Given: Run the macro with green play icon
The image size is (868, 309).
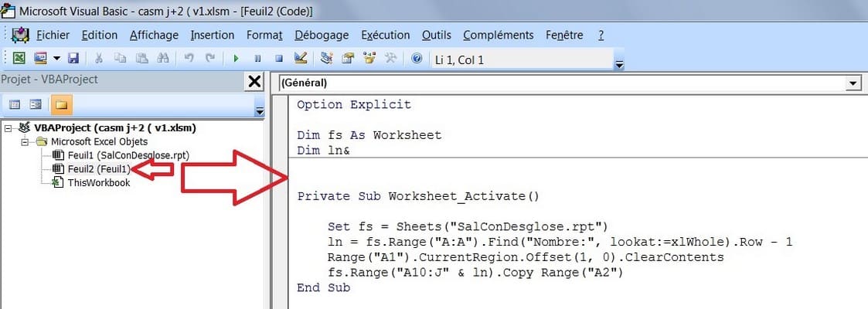Looking at the screenshot, I should click(x=236, y=59).
